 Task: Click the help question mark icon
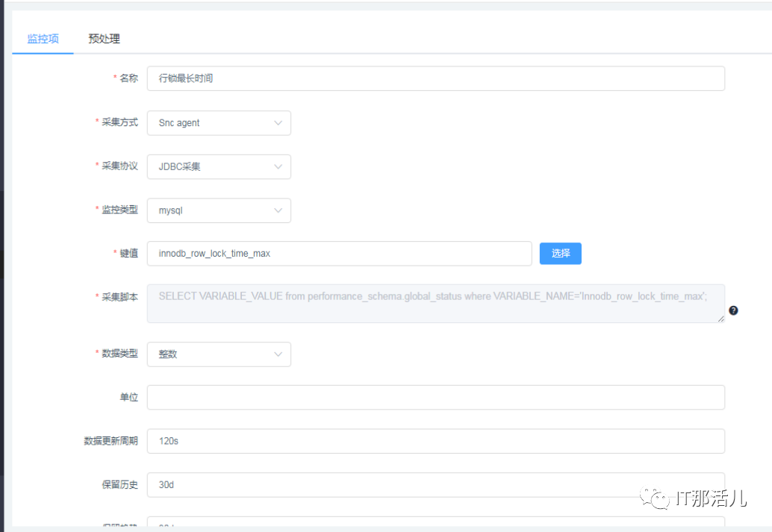[733, 310]
